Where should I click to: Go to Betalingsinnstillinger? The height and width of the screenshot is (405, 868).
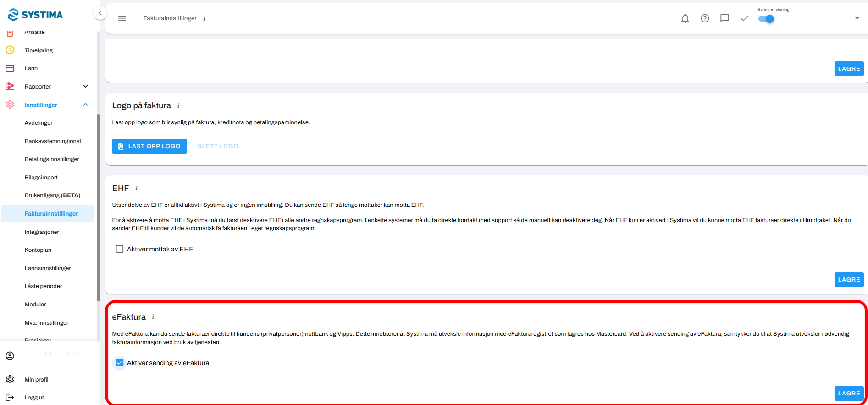(52, 159)
